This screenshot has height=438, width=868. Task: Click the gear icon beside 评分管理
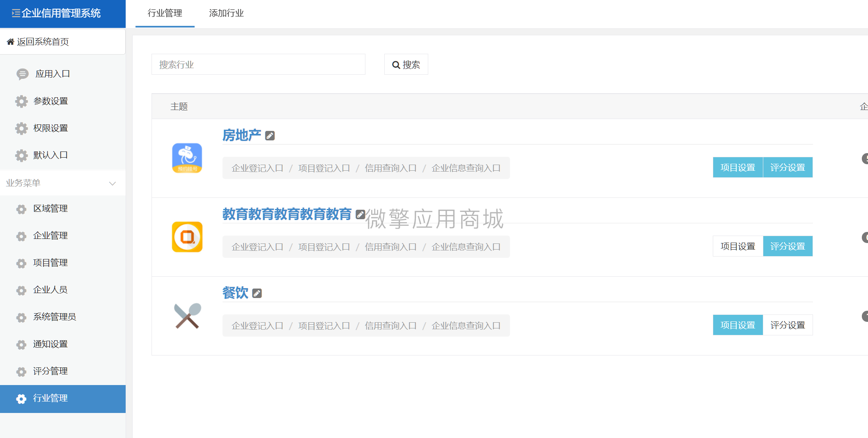coord(21,372)
